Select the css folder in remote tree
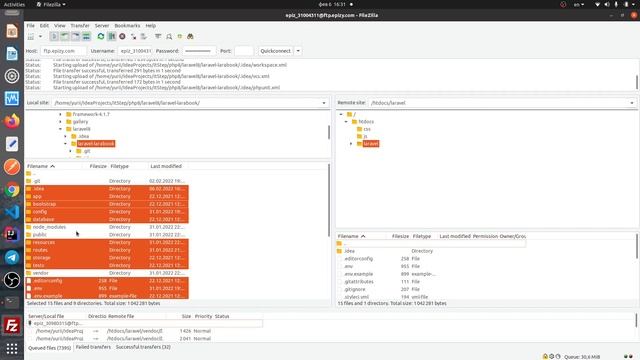 [364, 129]
